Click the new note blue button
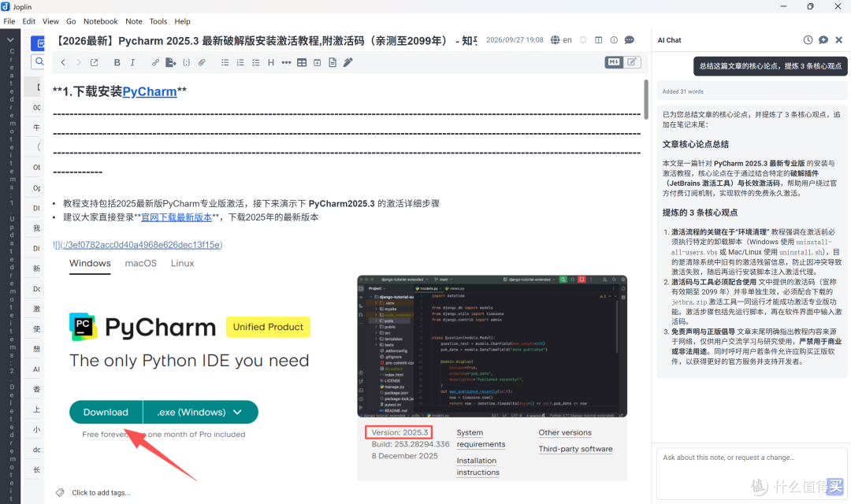This screenshot has height=504, width=851. [x=38, y=43]
